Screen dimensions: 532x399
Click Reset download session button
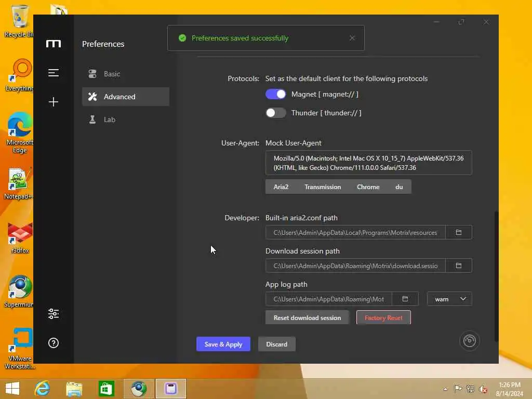point(307,317)
